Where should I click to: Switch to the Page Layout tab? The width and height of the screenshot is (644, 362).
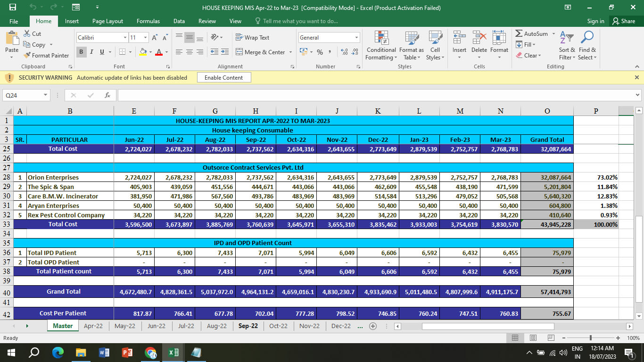pyautogui.click(x=107, y=21)
